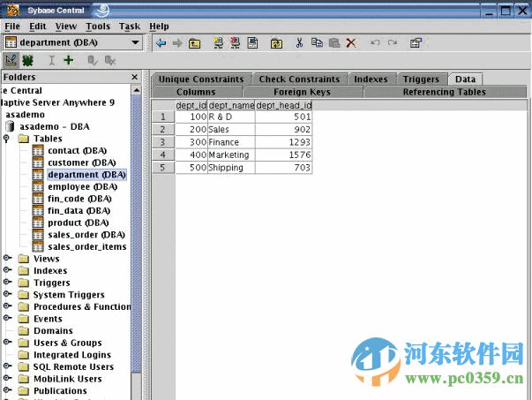Click the Cut scissors icon
The width and height of the screenshot is (532, 400).
tap(299, 42)
